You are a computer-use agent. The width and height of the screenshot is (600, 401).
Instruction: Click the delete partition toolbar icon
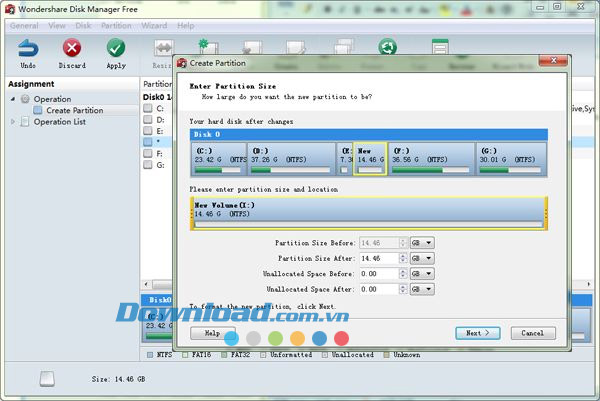253,47
